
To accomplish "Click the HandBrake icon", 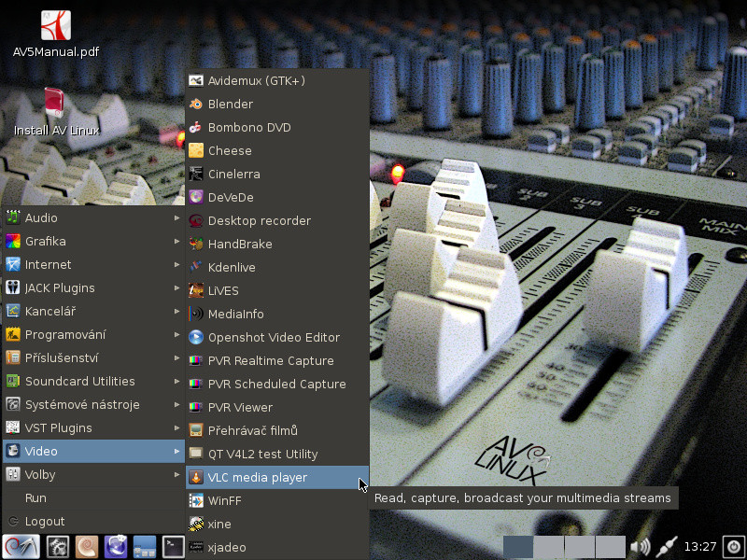I will tap(196, 244).
